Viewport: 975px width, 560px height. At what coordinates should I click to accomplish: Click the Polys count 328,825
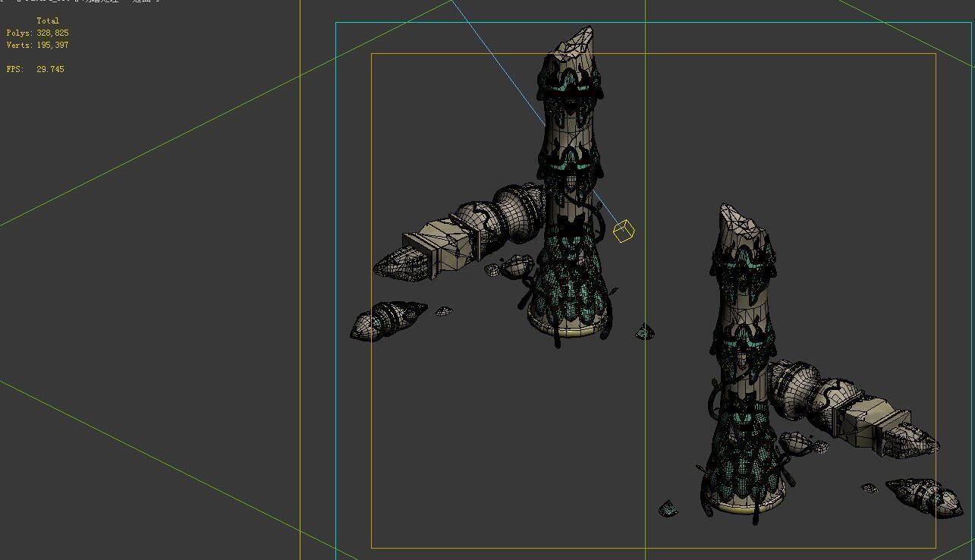[x=52, y=33]
